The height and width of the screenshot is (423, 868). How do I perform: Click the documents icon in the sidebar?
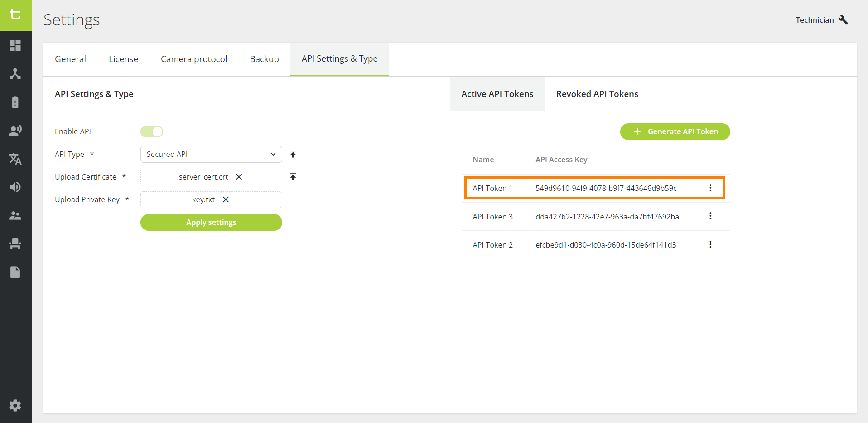click(x=15, y=272)
